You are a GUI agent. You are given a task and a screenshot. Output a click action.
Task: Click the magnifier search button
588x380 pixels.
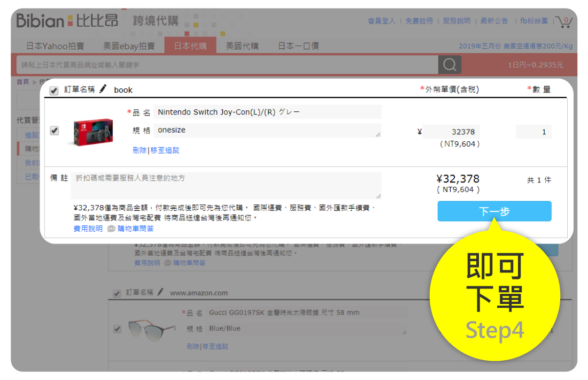click(450, 65)
